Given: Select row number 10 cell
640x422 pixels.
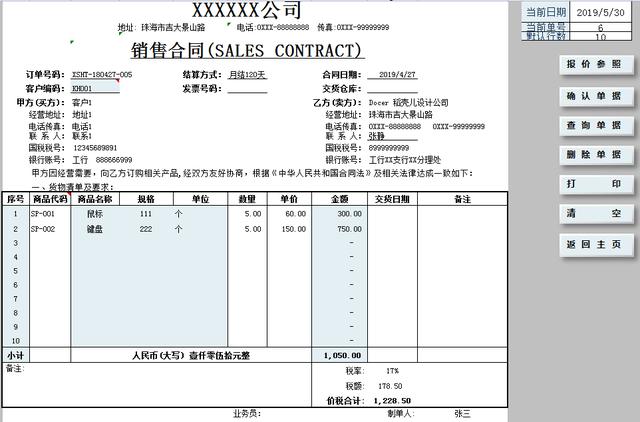Looking at the screenshot, I should click(x=16, y=341).
